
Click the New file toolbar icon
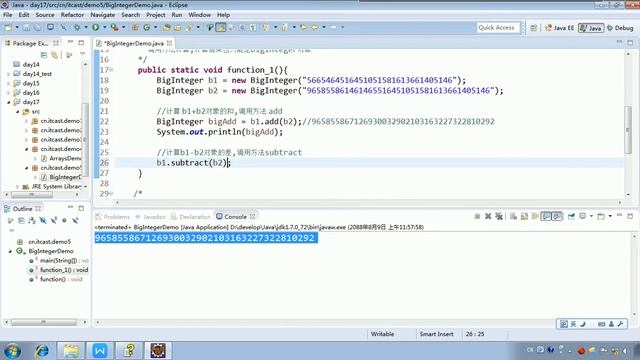pos(8,27)
